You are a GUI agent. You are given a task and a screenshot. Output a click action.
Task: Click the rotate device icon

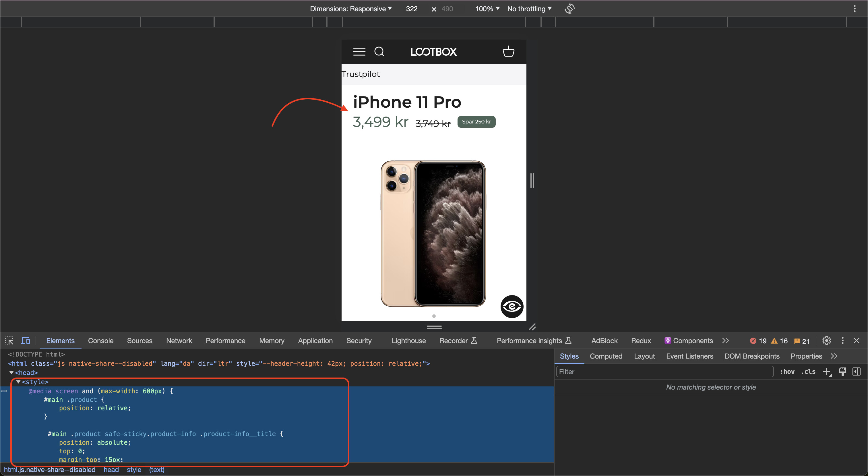pos(569,9)
